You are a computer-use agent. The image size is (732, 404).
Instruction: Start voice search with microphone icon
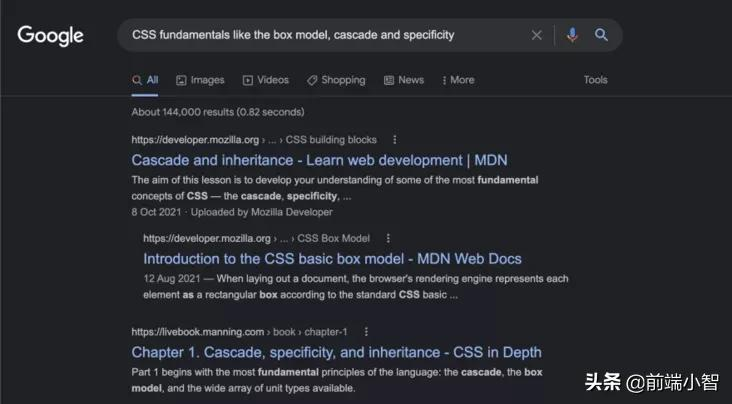click(x=572, y=35)
